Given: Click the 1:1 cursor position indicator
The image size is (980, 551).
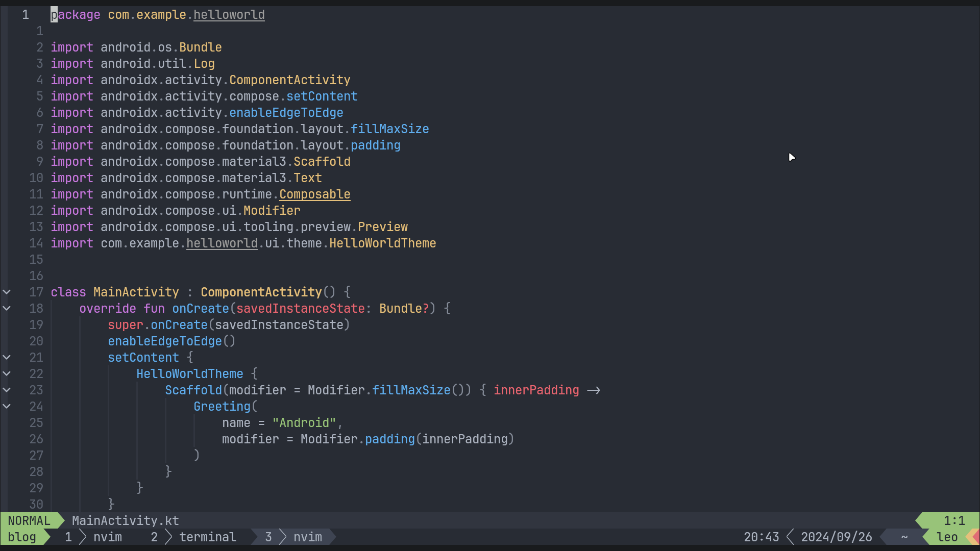Looking at the screenshot, I should [954, 520].
